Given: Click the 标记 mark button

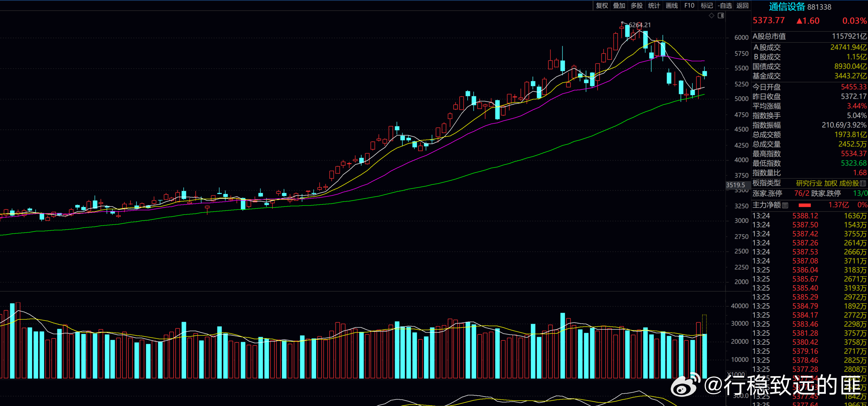Looking at the screenshot, I should point(706,5).
